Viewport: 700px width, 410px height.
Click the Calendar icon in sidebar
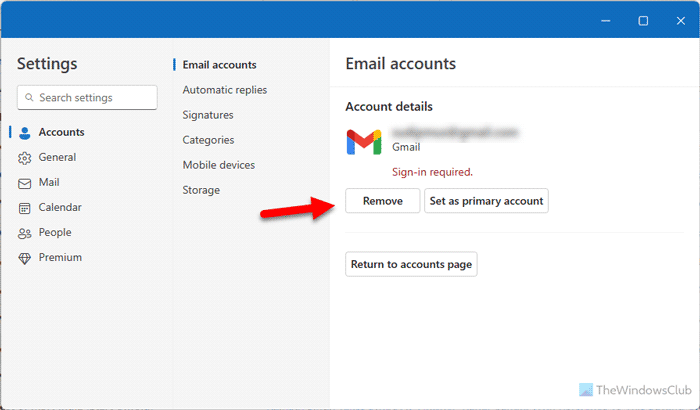click(x=25, y=208)
